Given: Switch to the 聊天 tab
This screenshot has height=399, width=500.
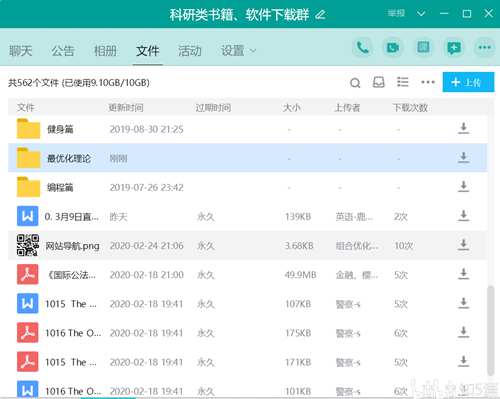Looking at the screenshot, I should 21,51.
